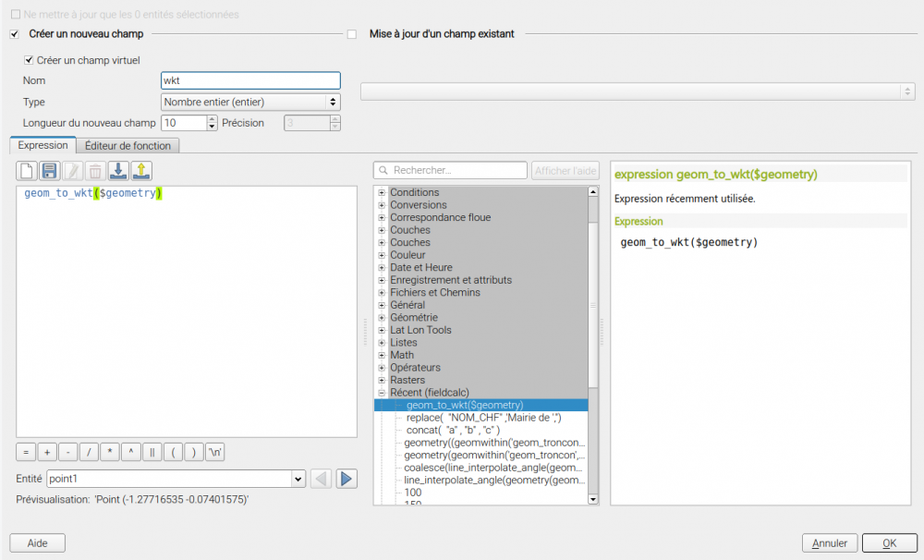Screen dimensions: 924x560
Task: Insert the string concatenation || operator
Action: click(x=152, y=452)
